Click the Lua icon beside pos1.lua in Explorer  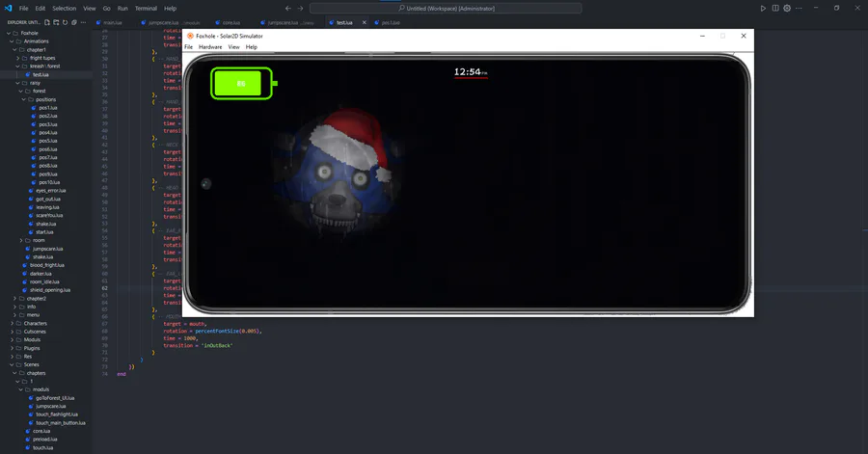(x=34, y=108)
